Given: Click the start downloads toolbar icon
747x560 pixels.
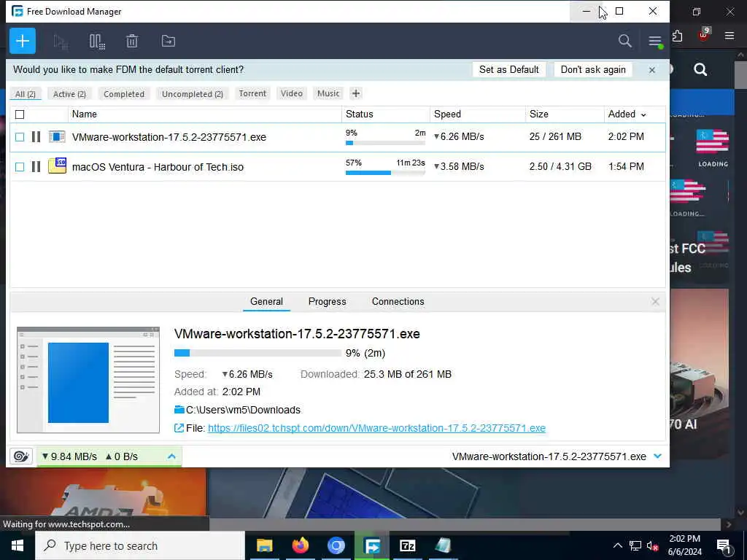Looking at the screenshot, I should pos(61,42).
